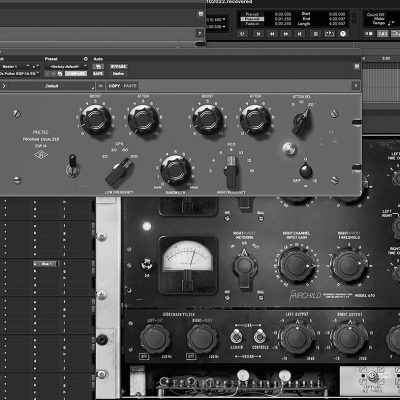This screenshot has height=400, width=400.
Task: Flip the Pultec EQ in/out toggle switch
Action: pos(72,165)
